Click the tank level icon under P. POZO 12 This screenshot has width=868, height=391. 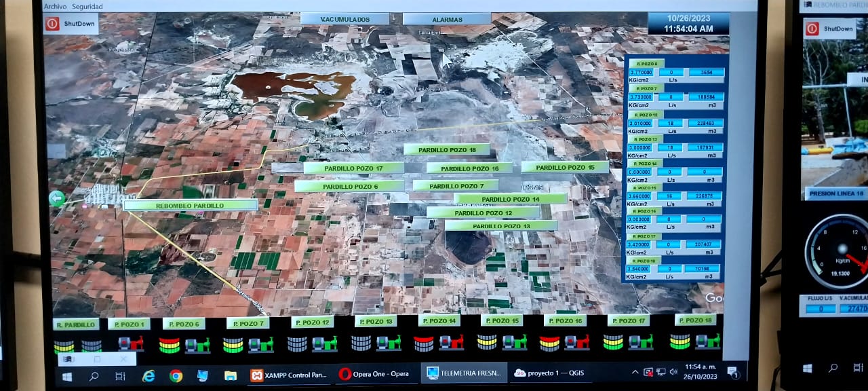point(297,344)
